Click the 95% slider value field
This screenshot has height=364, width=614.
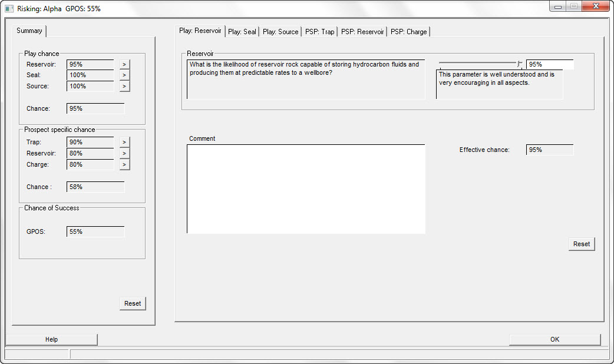tap(549, 64)
